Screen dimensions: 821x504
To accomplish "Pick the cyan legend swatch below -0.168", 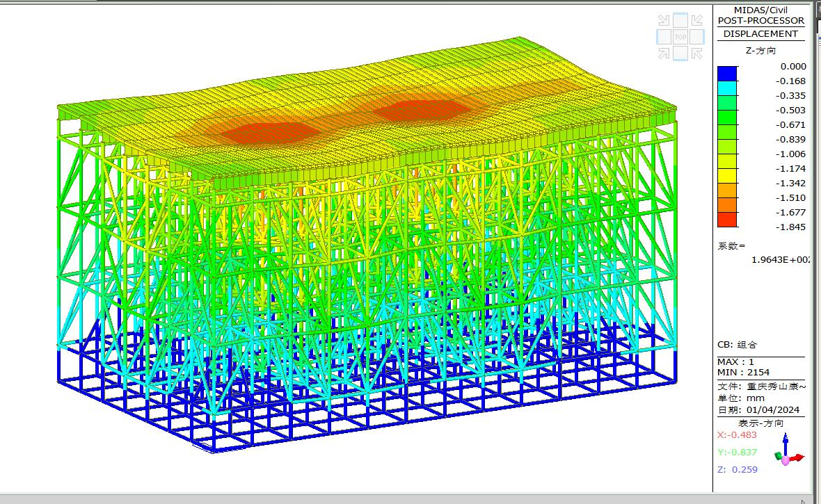I will point(727,88).
